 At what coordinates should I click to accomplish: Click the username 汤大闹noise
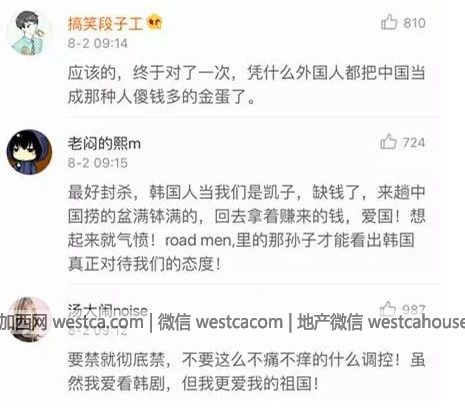108,310
